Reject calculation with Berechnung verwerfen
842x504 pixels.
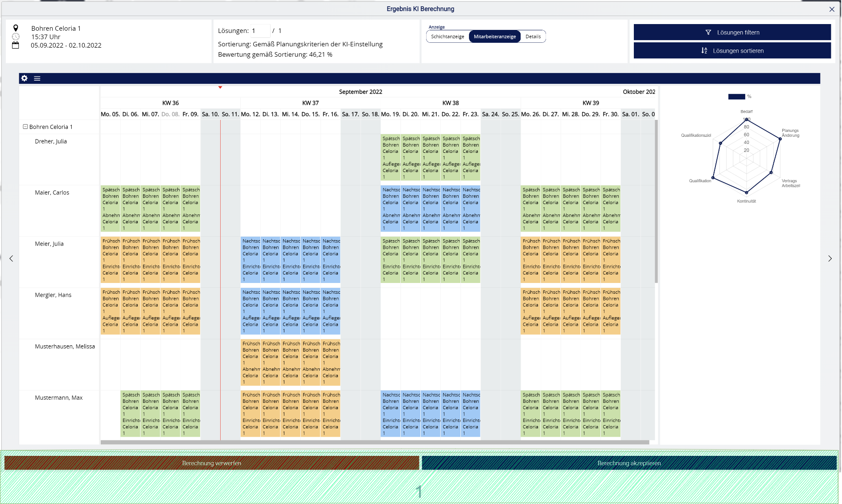(212, 463)
